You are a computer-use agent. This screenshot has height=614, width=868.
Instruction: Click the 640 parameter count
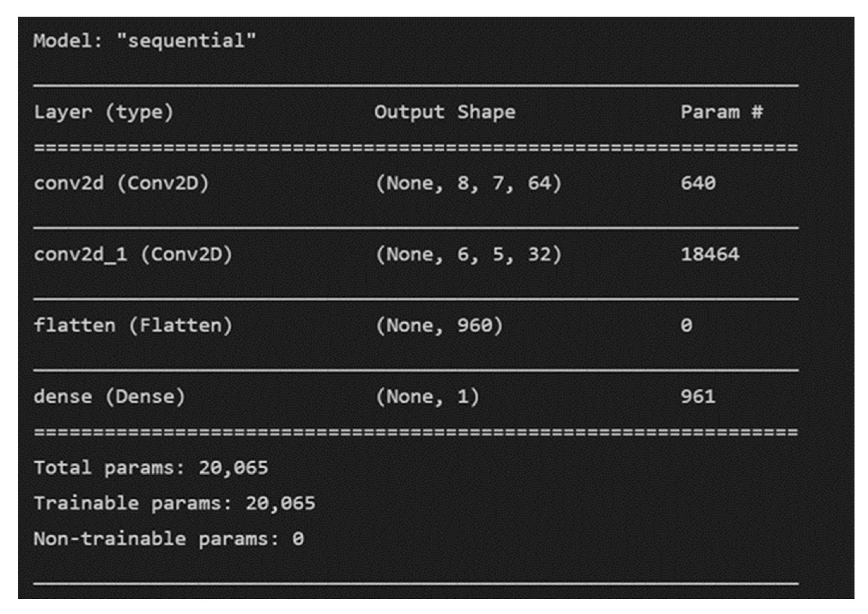coord(698,183)
